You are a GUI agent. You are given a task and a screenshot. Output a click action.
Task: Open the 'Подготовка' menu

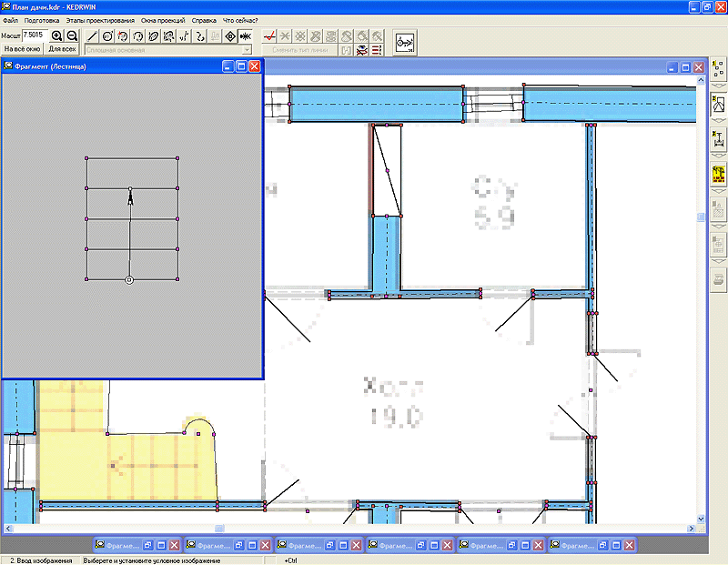[x=43, y=20]
